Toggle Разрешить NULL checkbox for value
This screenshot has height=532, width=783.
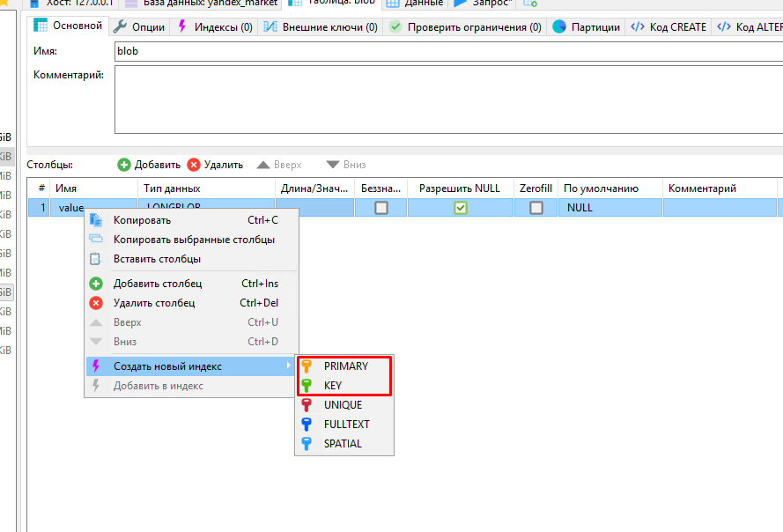click(x=461, y=207)
